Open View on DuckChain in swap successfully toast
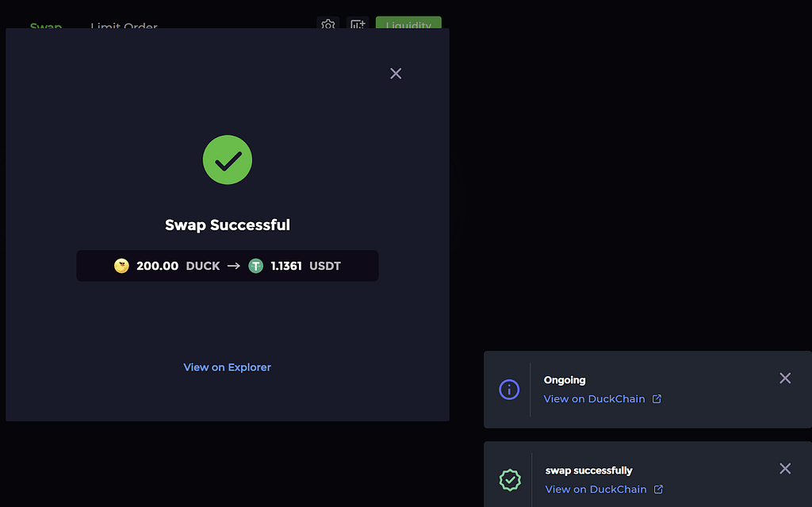 coord(596,490)
